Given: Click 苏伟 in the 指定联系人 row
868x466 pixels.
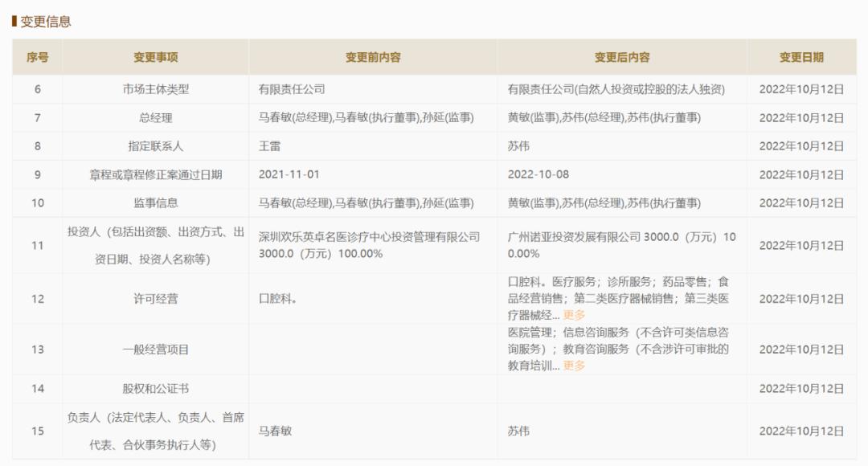Looking at the screenshot, I should 518,145.
